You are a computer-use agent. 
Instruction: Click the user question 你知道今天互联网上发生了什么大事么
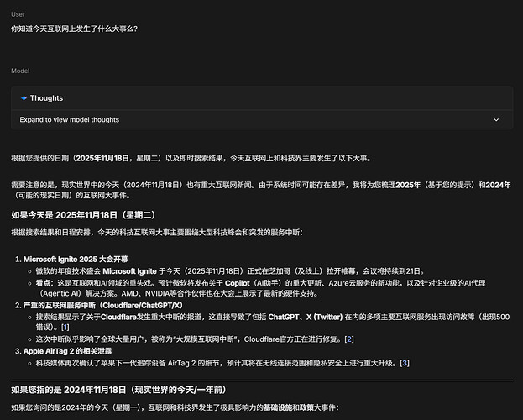74,29
